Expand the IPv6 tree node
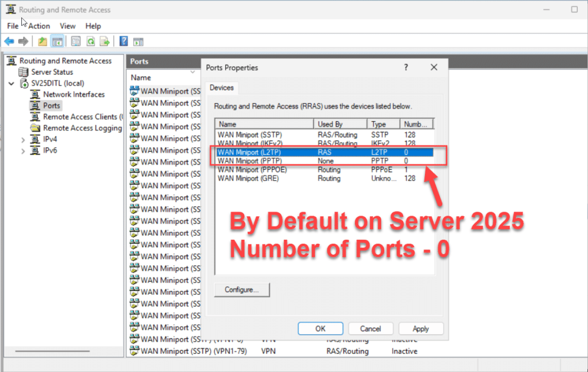 23,150
